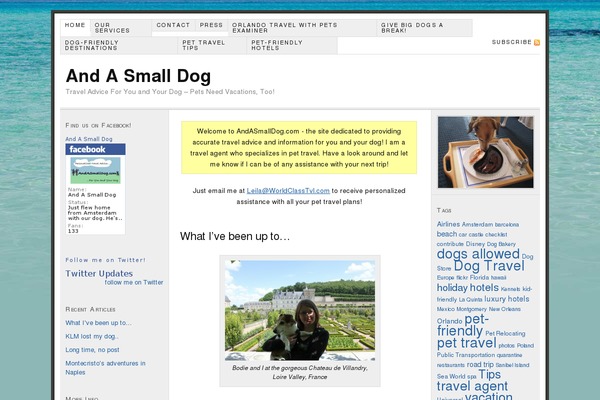Click follow me on Twitter link
This screenshot has height=400, width=600.
[134, 282]
